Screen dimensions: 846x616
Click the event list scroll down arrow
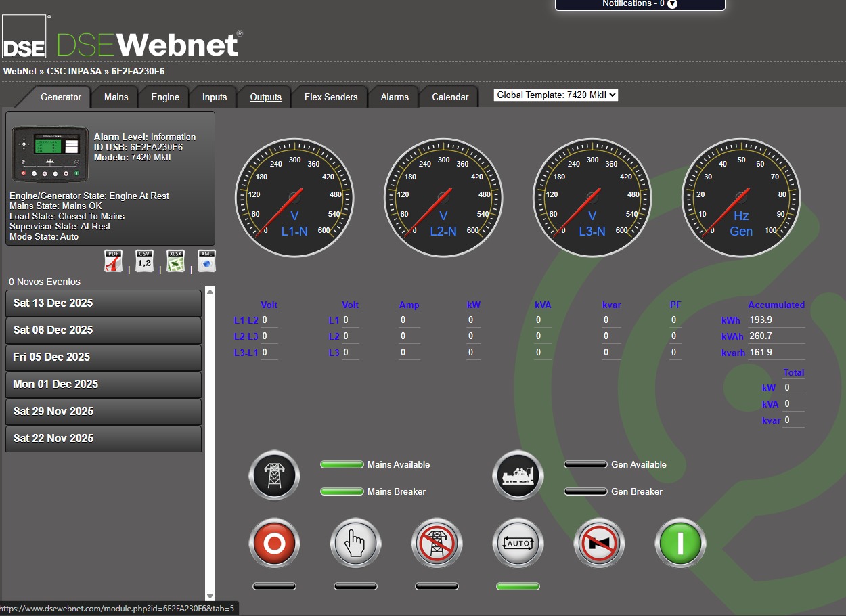[x=210, y=596]
